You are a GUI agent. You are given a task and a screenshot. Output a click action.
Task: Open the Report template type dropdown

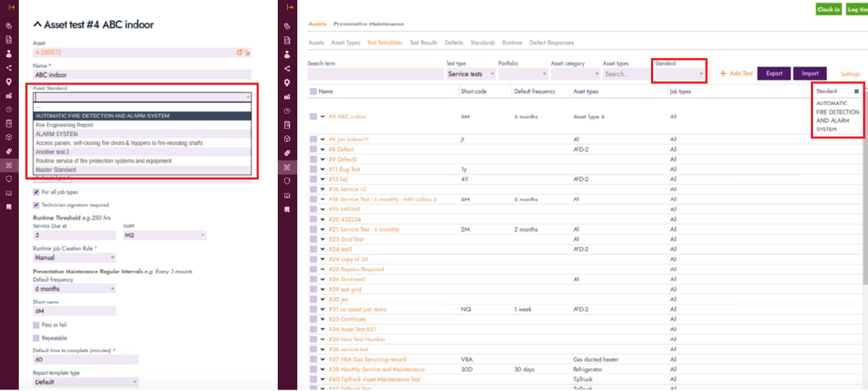coord(85,382)
